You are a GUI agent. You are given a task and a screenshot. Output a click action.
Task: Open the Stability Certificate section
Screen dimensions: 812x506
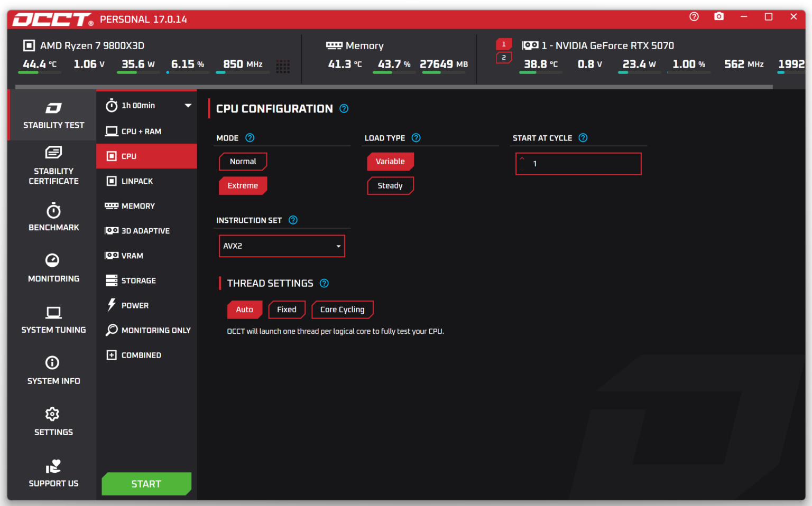[x=53, y=166]
